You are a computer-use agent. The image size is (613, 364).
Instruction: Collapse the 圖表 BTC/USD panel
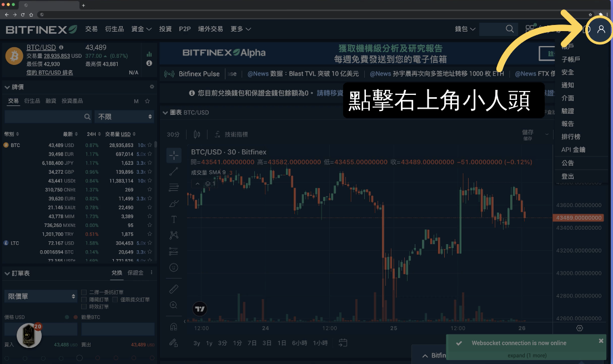165,113
